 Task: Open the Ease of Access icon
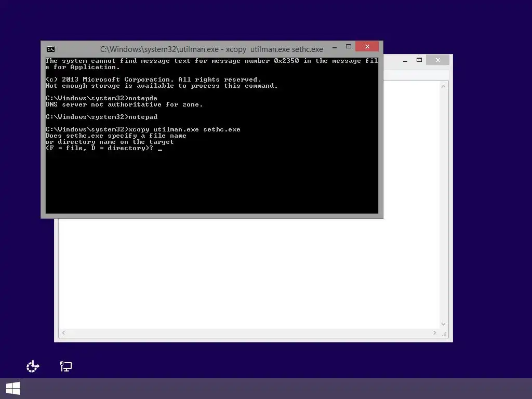pyautogui.click(x=33, y=366)
